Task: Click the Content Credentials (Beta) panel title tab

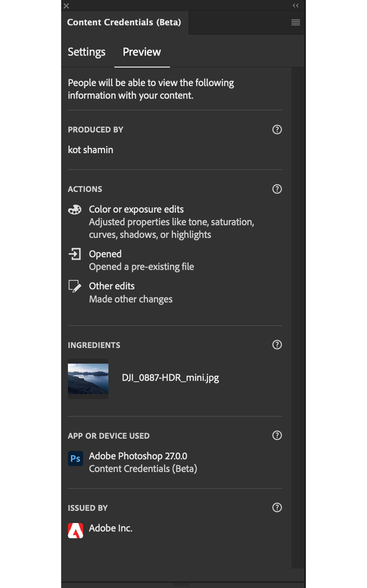Action: [124, 22]
